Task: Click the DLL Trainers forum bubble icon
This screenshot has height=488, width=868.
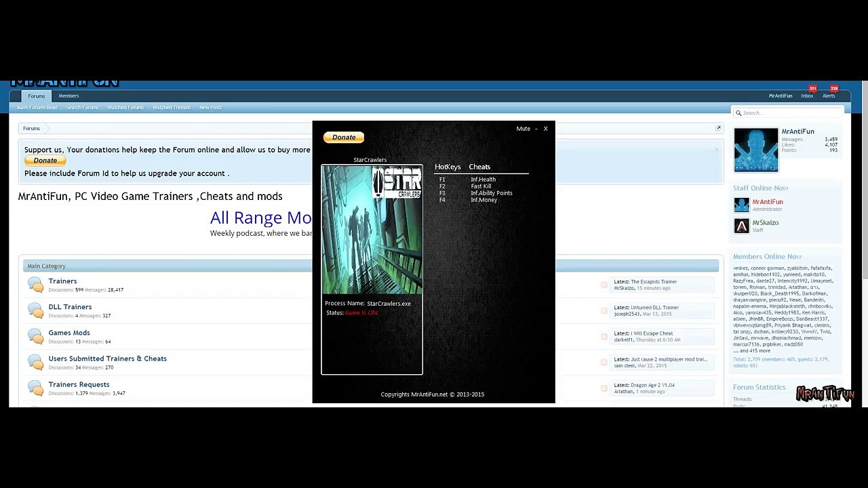Action: click(x=35, y=310)
